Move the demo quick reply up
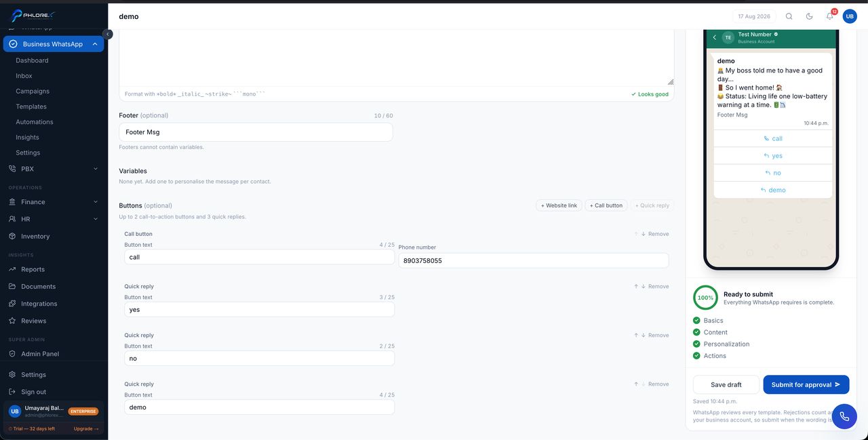This screenshot has width=868, height=440. [x=636, y=384]
